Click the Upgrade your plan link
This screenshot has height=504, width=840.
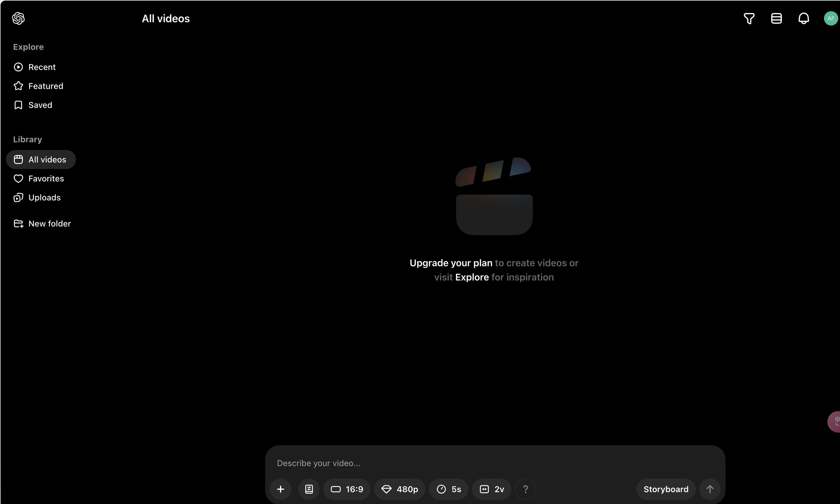(x=451, y=263)
